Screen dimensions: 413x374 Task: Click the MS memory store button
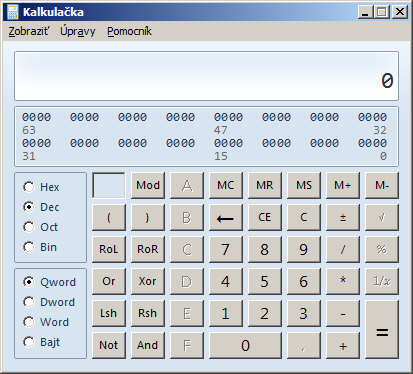coord(304,185)
